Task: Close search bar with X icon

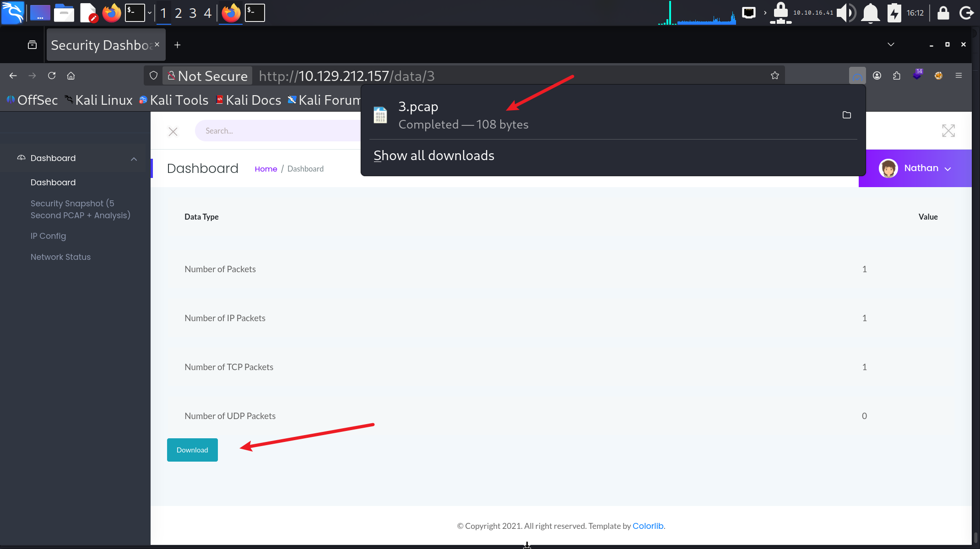Action: click(173, 132)
